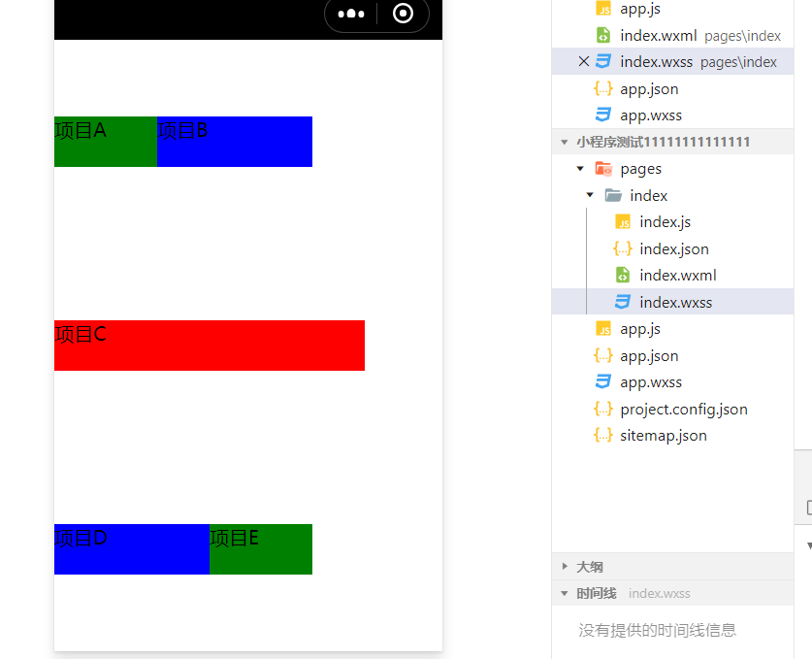Screen dimensions: 812x659
Task: Close the index.wxss open editor entry
Action: (x=584, y=62)
